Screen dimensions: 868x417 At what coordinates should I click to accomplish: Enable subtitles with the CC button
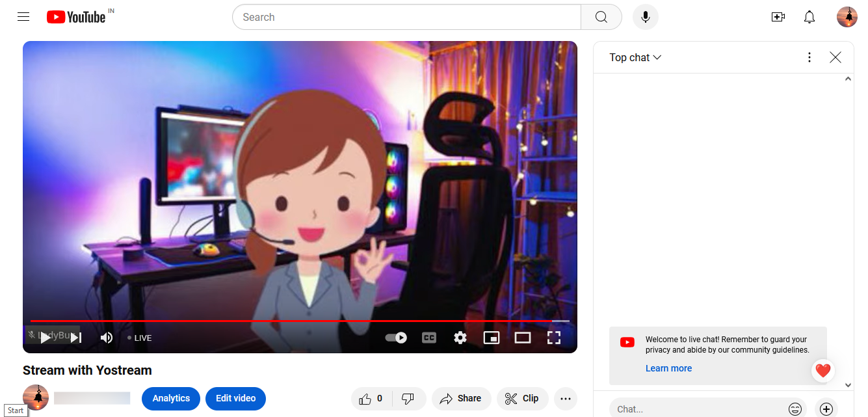click(x=429, y=337)
